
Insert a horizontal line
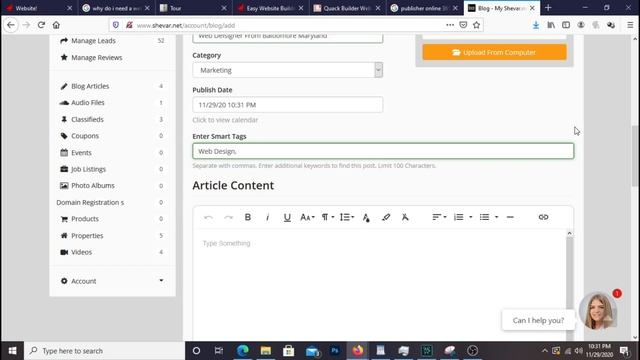pos(510,217)
